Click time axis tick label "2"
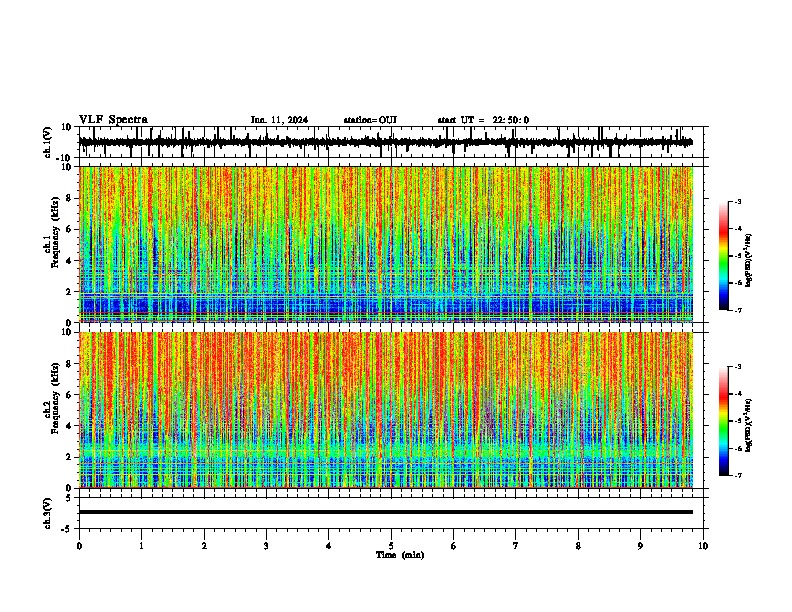 (x=204, y=546)
